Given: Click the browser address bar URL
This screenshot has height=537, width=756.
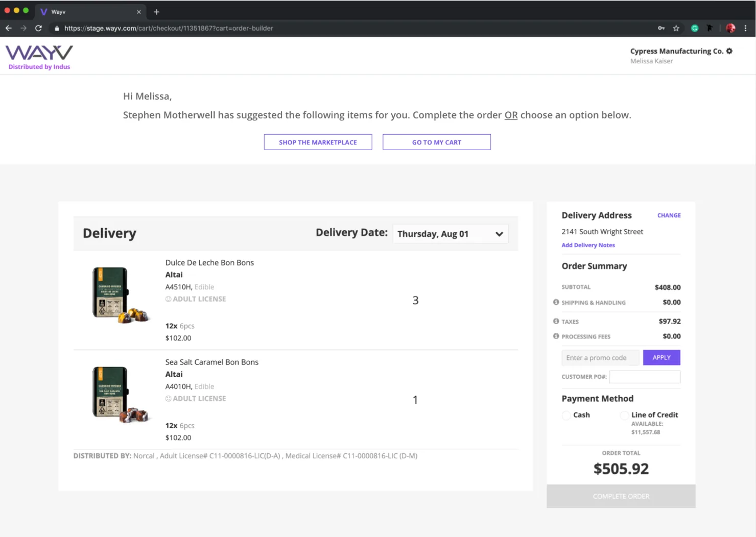Looking at the screenshot, I should point(169,28).
